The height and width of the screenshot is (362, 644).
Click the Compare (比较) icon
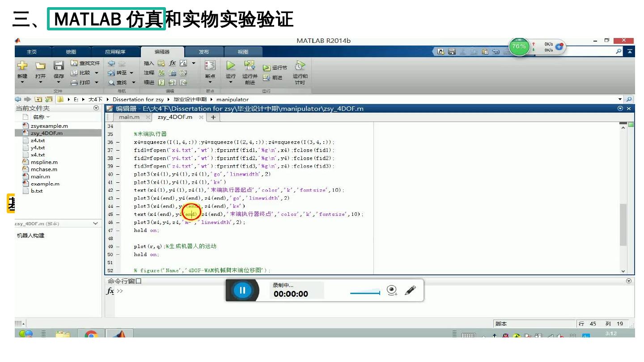point(74,72)
